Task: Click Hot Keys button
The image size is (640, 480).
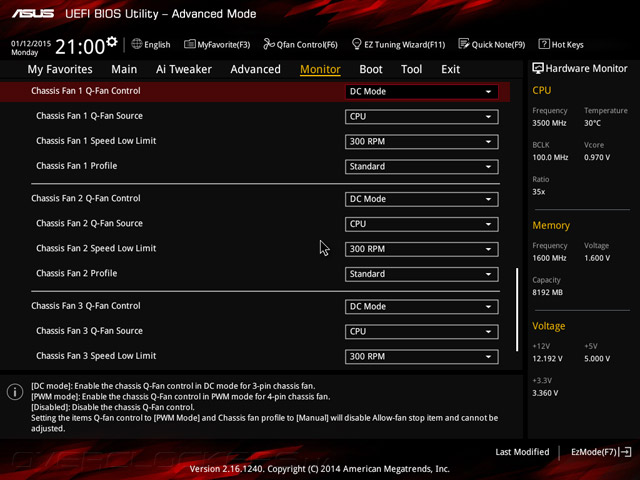Action: 561,44
